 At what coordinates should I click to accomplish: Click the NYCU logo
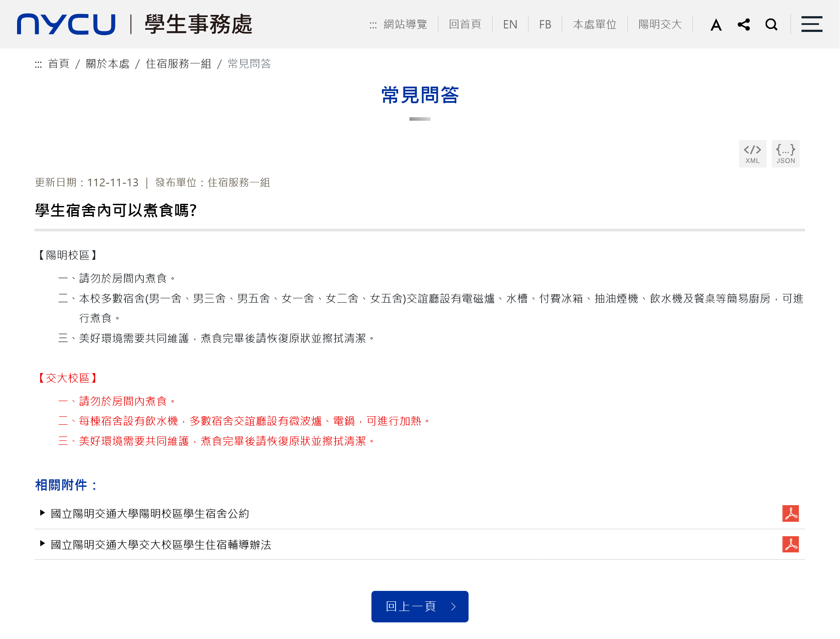coord(66,24)
